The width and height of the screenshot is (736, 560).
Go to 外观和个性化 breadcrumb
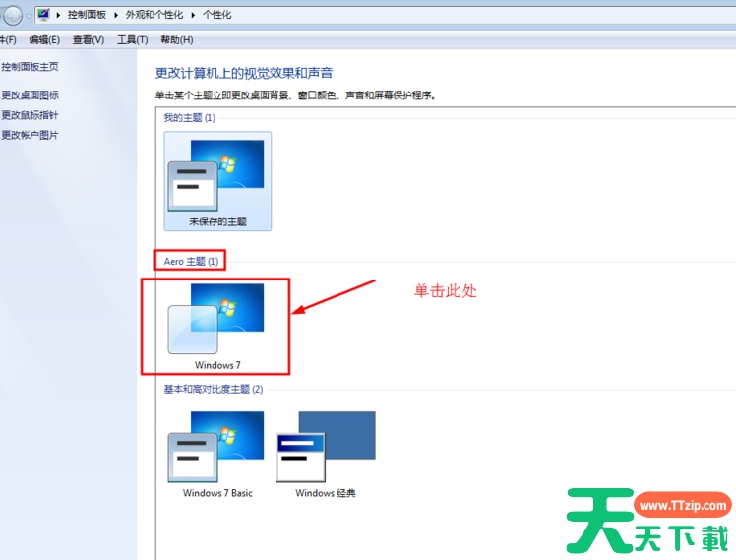coord(154,15)
